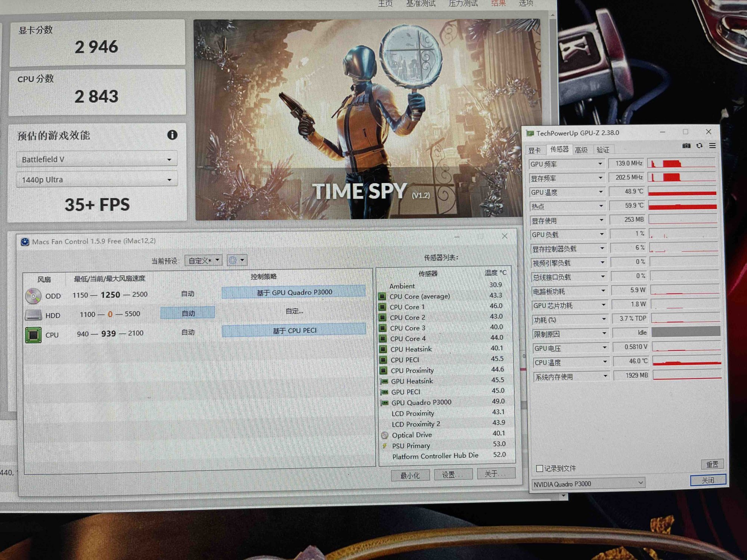This screenshot has width=747, height=560.
Task: Click the 最小化 button in Fan Control
Action: point(410,475)
